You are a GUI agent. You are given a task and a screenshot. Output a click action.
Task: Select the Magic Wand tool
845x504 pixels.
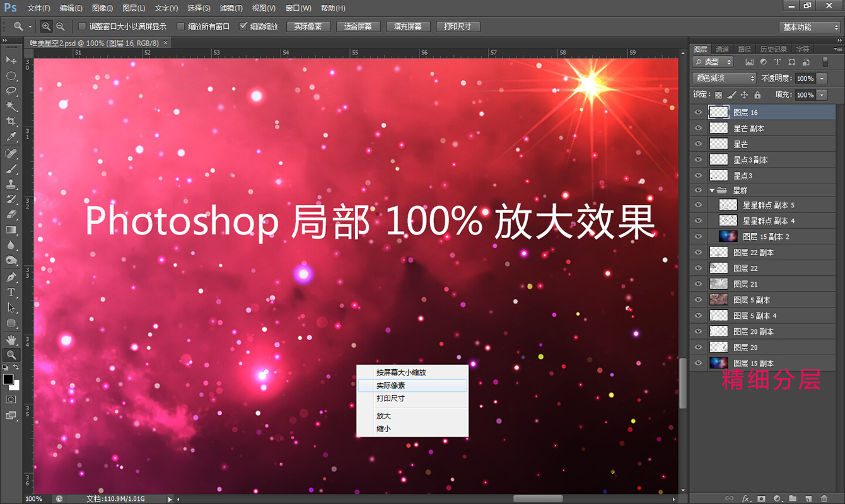(11, 106)
